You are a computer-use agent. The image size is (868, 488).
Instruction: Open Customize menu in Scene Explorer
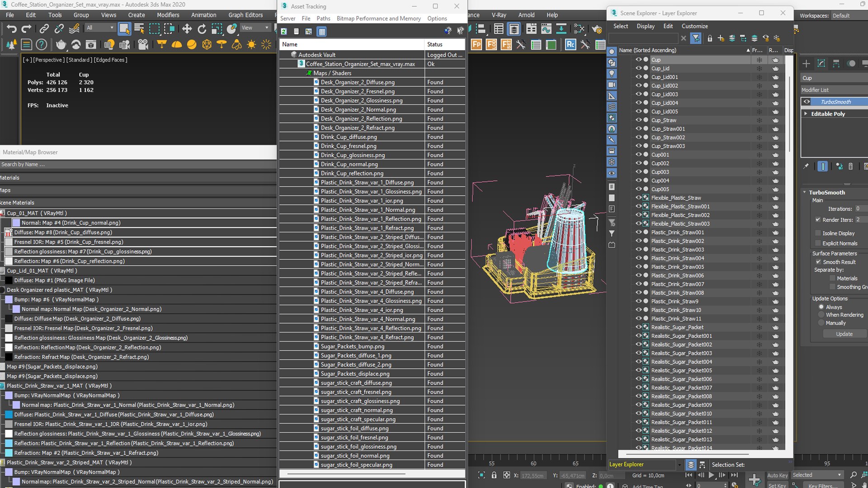point(694,26)
